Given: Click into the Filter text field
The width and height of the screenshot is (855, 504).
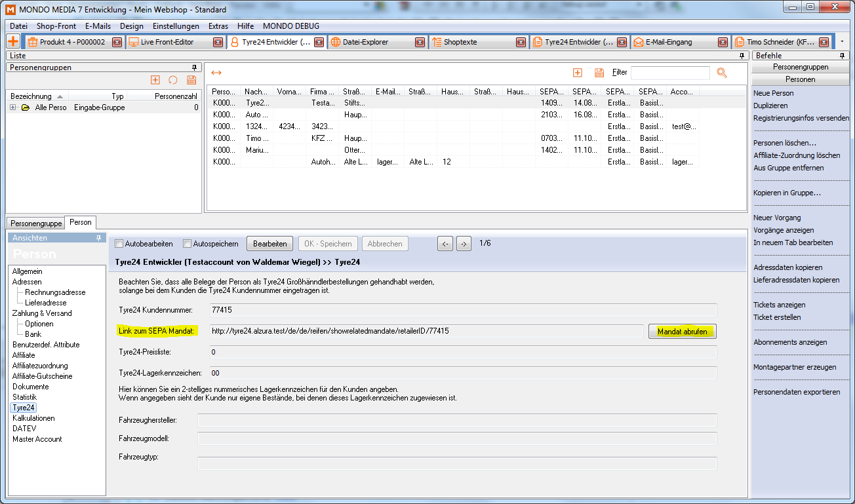Looking at the screenshot, I should [x=669, y=73].
